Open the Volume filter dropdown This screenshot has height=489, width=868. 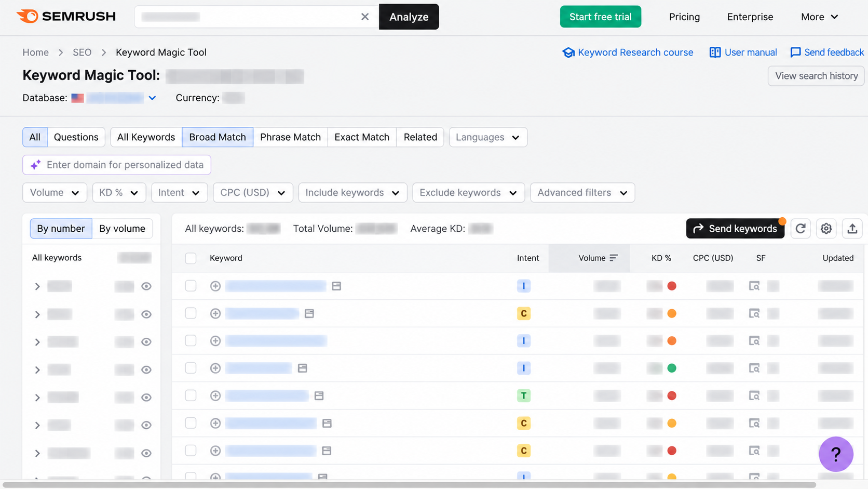(x=55, y=193)
